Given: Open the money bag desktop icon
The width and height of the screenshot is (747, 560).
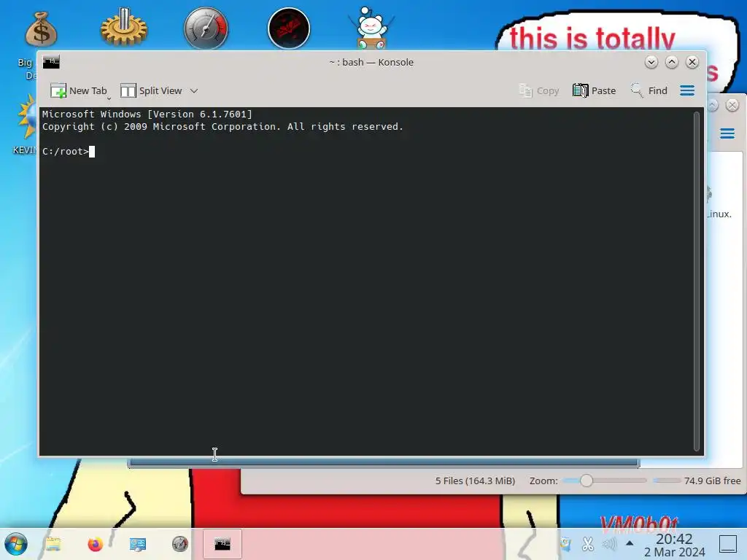Looking at the screenshot, I should 42,29.
